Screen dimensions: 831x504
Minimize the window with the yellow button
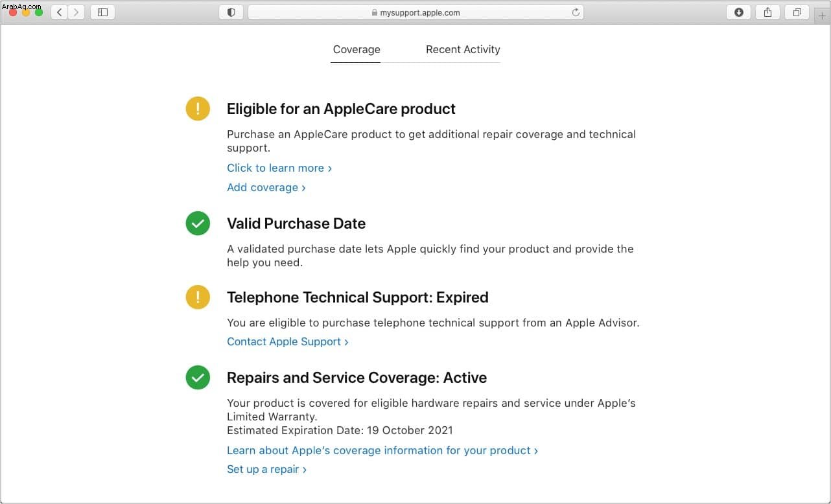(x=26, y=12)
